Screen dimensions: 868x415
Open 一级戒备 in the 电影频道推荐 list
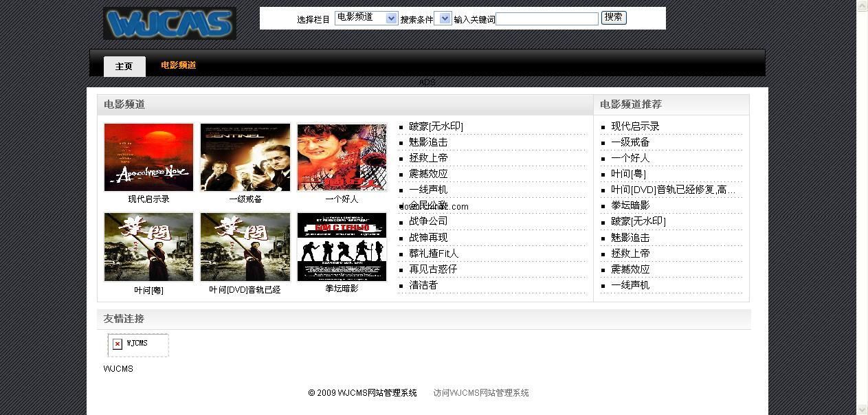pos(630,142)
